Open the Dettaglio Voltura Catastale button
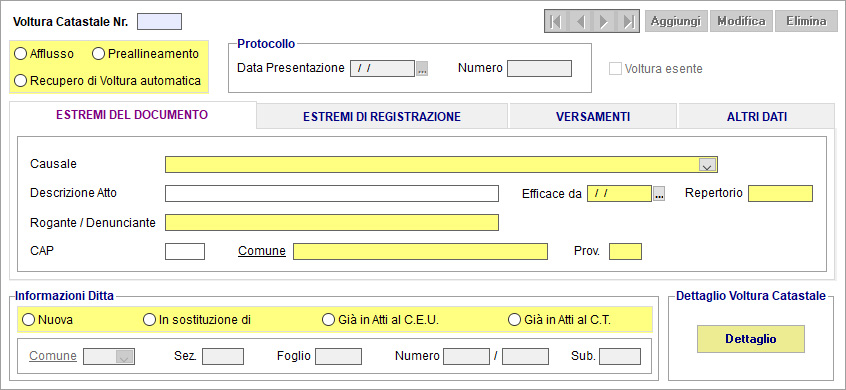Viewport: 846px width, 390px height. point(751,339)
